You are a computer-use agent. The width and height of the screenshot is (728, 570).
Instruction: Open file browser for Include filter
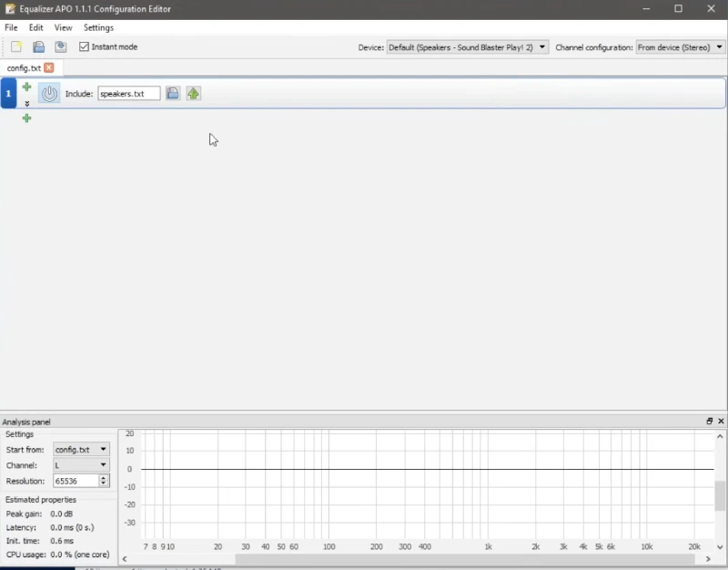point(173,94)
